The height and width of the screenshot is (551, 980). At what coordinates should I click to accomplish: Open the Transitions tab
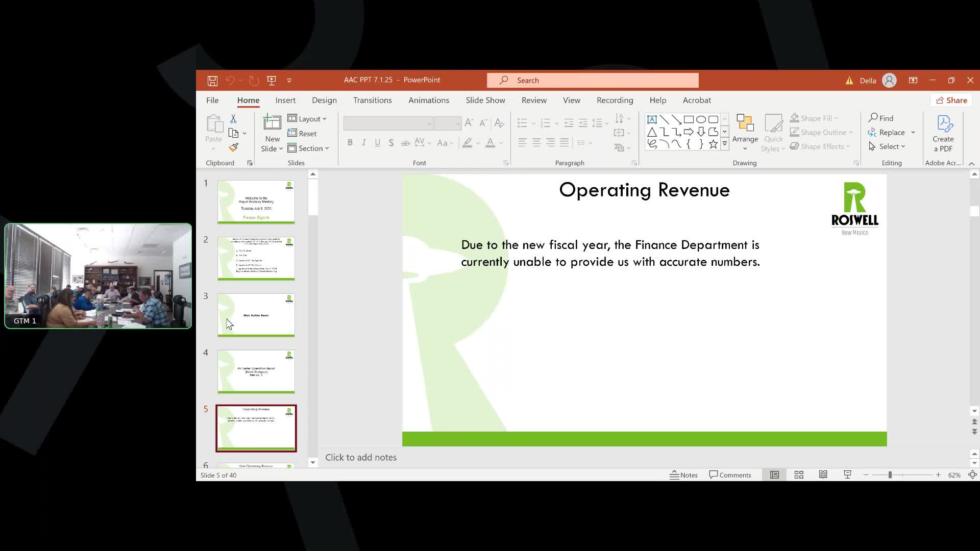[372, 101]
